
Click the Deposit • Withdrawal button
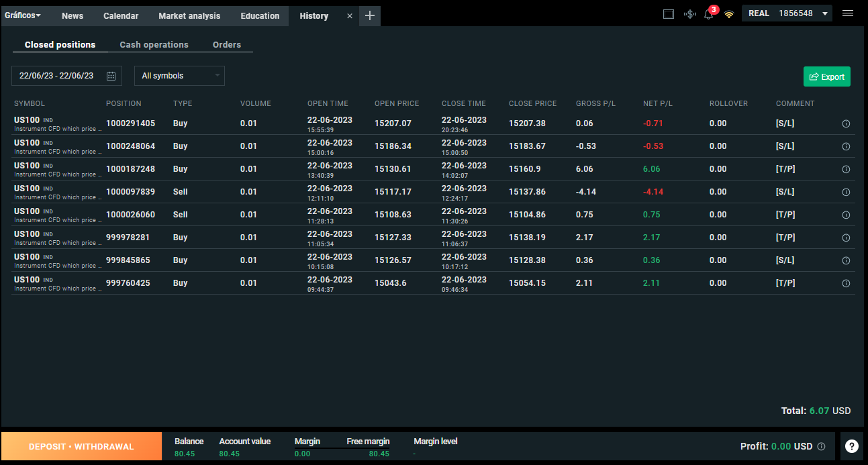pos(81,446)
